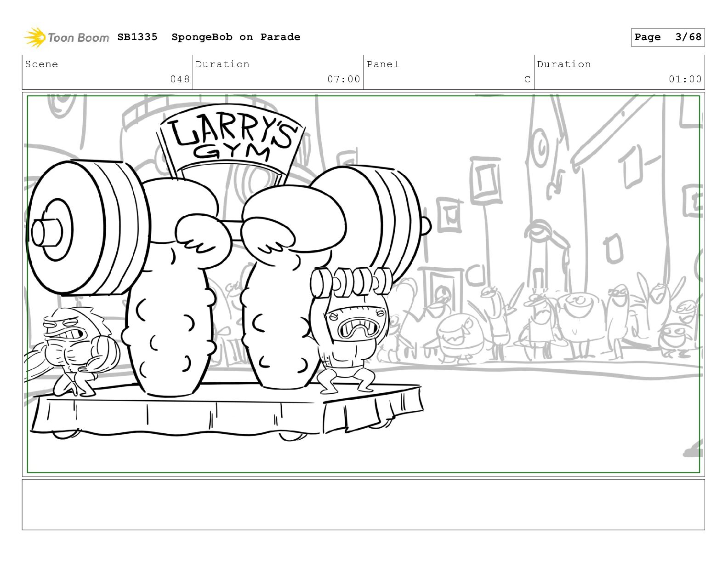Click the empty dialogue notes box
Viewport: 728px width, 563px height.
364,505
